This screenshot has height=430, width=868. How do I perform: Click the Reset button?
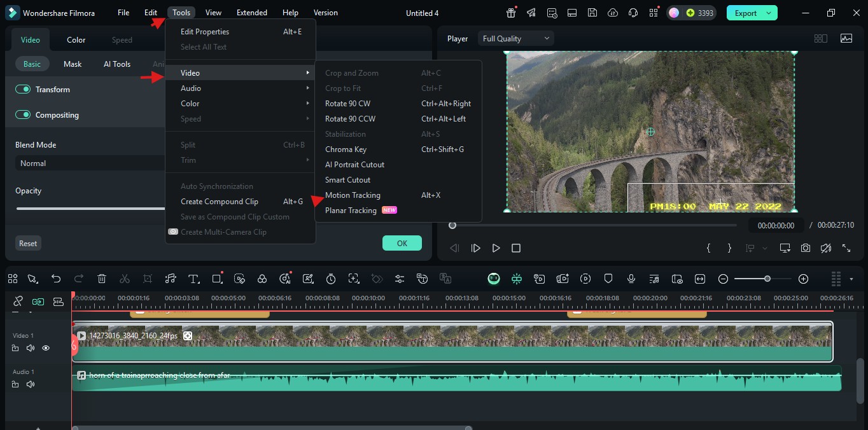(28, 243)
